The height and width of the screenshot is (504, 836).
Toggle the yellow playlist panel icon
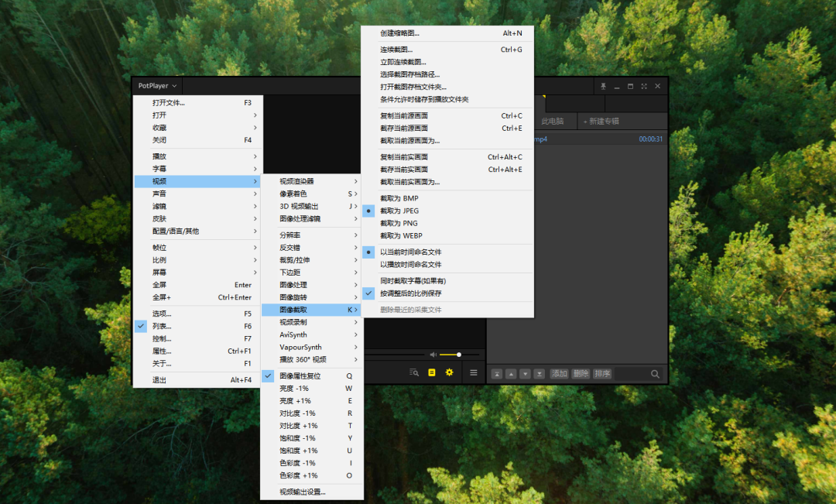point(432,372)
